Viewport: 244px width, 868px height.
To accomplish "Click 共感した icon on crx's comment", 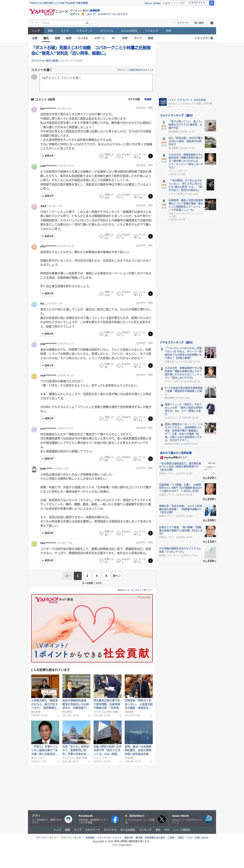I will pos(101,459).
